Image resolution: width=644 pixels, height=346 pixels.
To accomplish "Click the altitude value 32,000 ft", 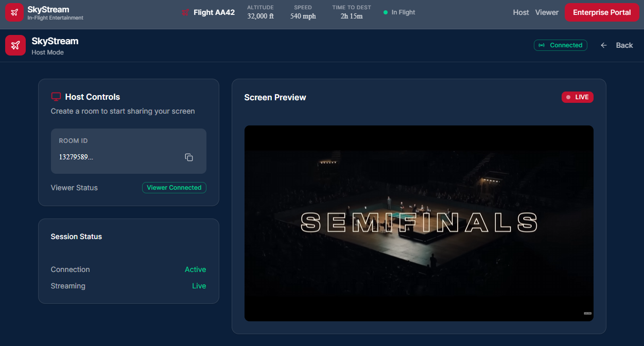I will pyautogui.click(x=260, y=16).
